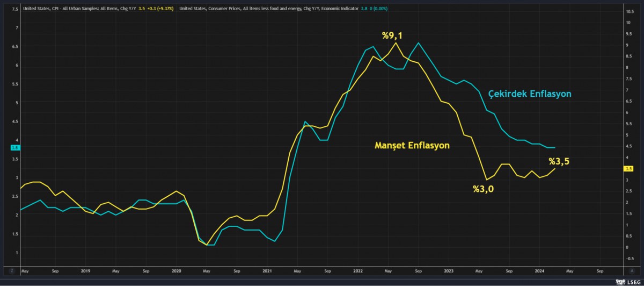Click the %9,1 peak annotation
The image size is (644, 286).
pos(392,36)
